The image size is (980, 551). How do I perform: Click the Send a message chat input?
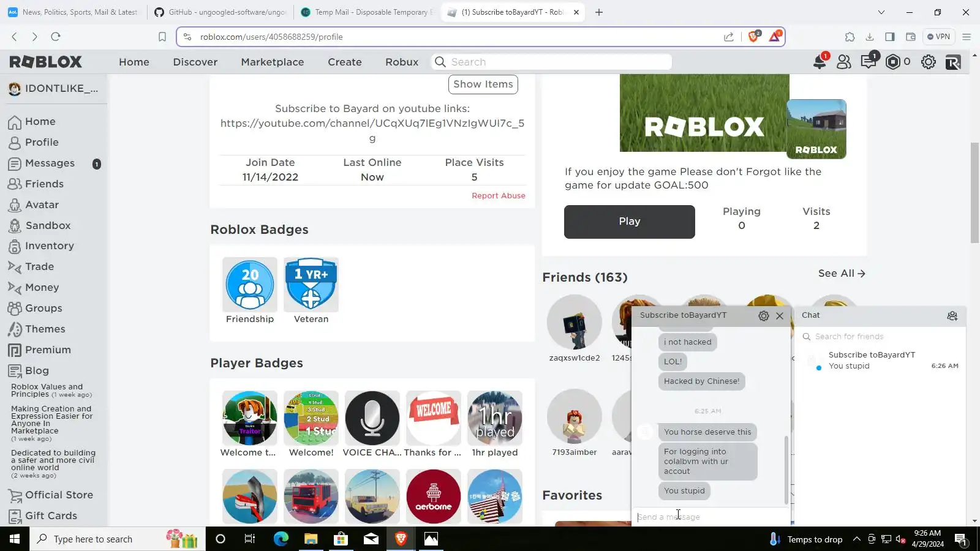click(711, 517)
